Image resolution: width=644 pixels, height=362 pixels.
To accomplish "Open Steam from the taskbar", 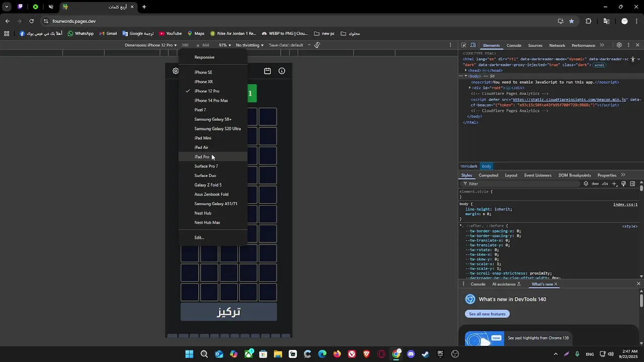I will 426,354.
